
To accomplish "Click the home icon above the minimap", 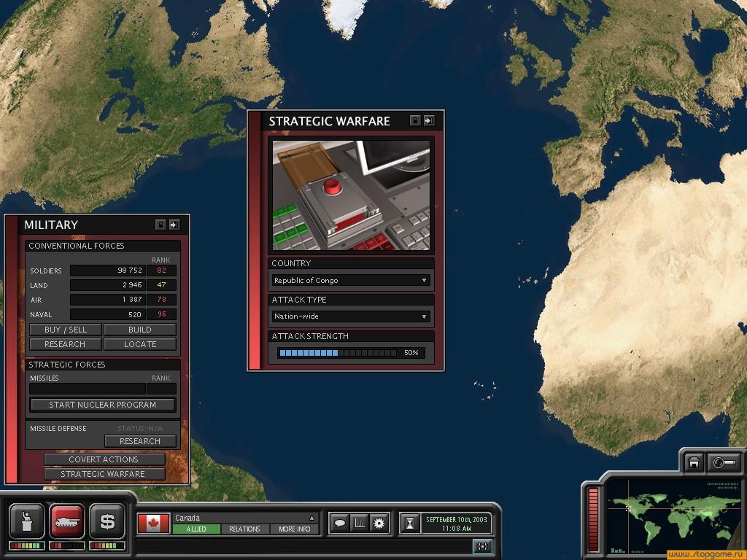I will point(694,462).
